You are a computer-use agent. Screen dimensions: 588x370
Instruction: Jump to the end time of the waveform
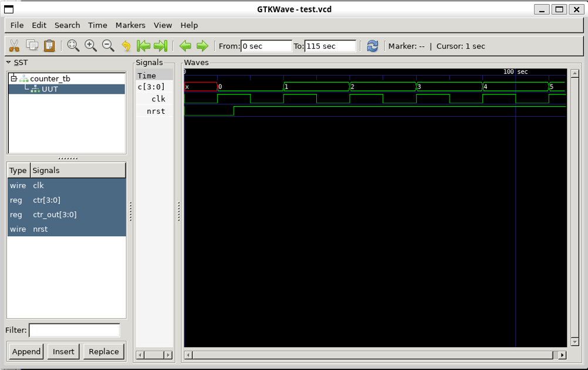160,46
